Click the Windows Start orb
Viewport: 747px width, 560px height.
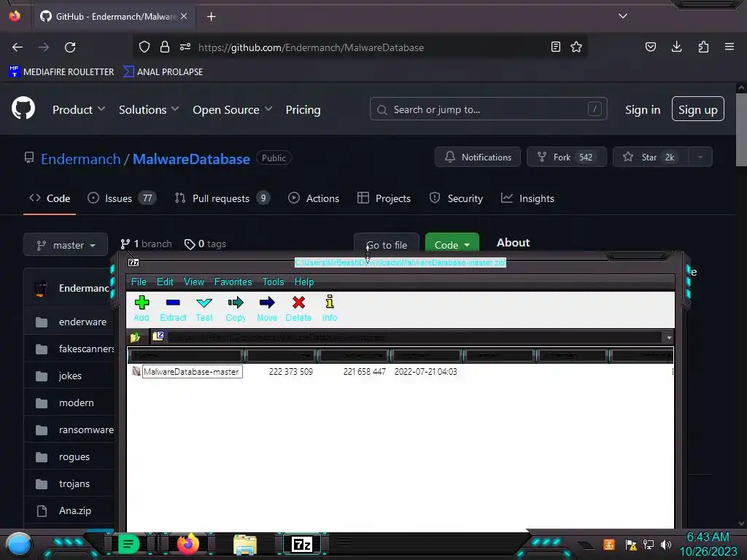(20, 545)
